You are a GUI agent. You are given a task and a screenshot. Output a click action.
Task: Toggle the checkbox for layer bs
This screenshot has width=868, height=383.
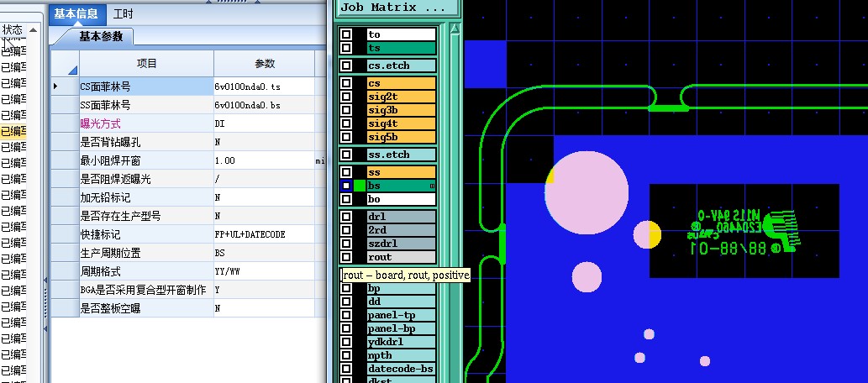coord(346,186)
